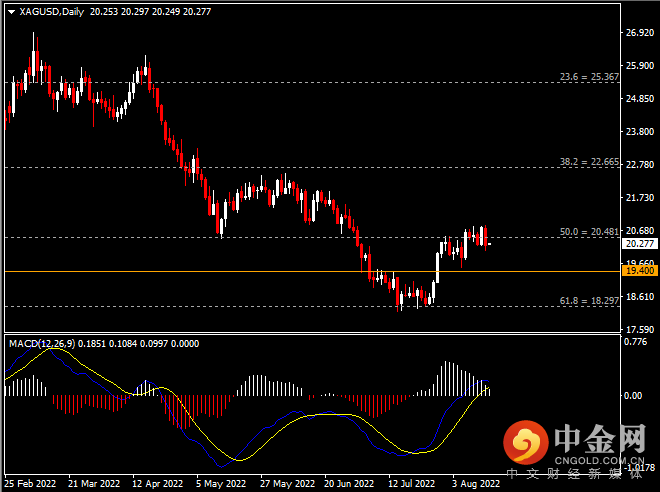
Task: Click the 17.590 price scale value
Action: [640, 330]
